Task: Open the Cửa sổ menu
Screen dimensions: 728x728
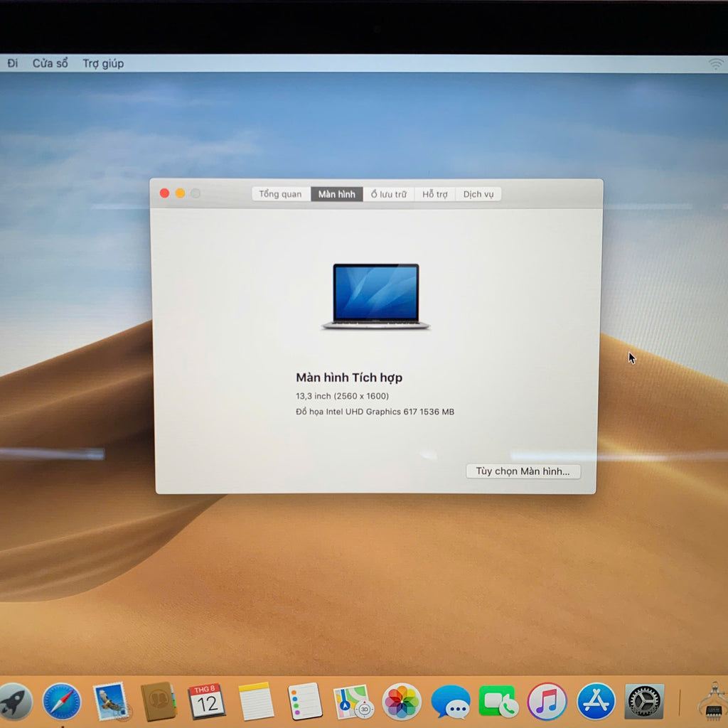Action: point(50,63)
